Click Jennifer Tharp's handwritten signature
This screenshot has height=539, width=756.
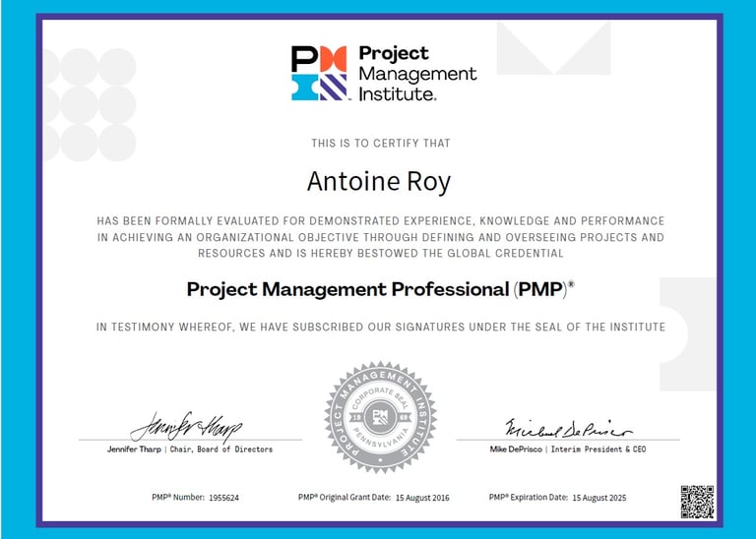pos(186,426)
